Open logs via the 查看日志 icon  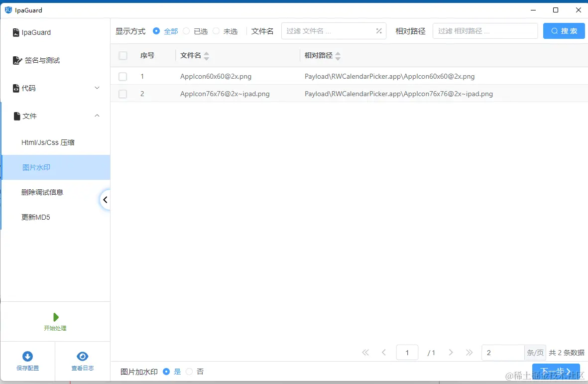click(82, 356)
